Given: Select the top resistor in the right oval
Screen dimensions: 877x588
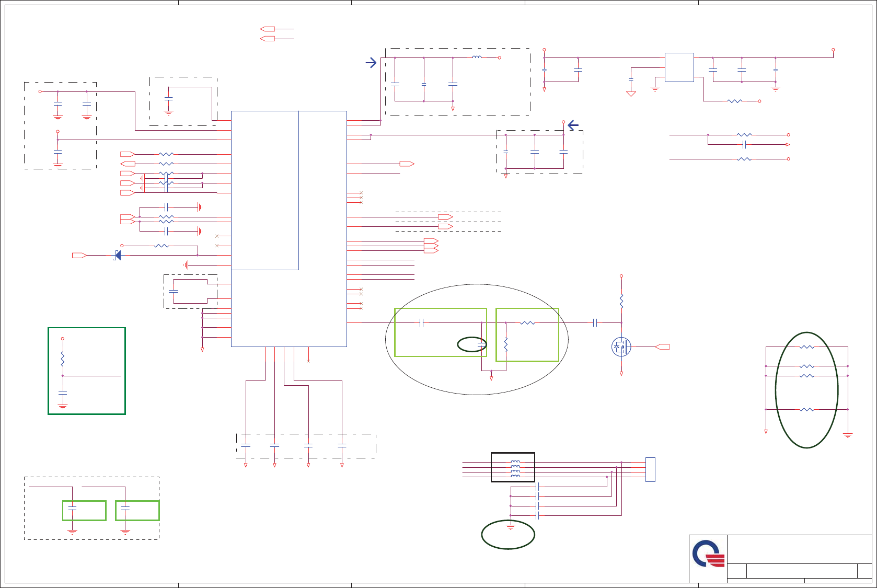Looking at the screenshot, I should (x=807, y=347).
